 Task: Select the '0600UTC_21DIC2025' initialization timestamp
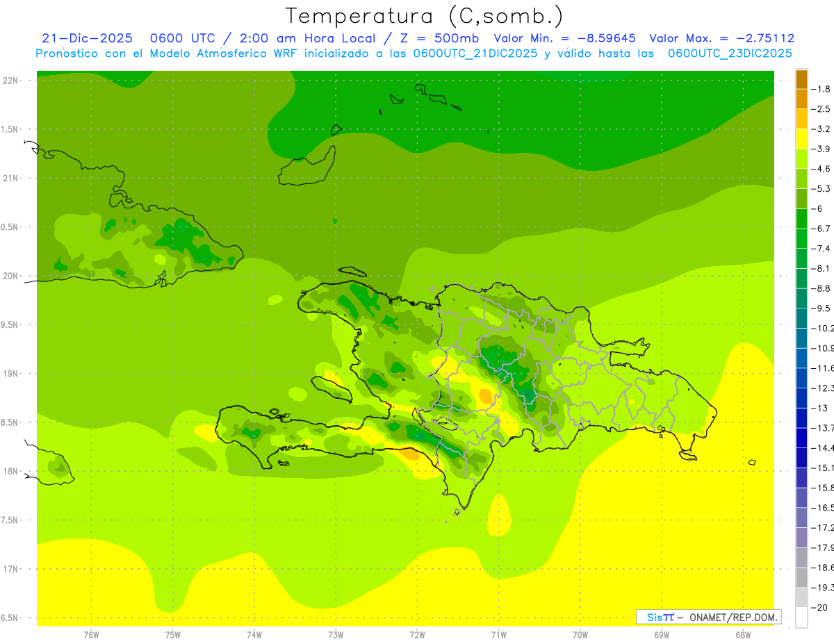pyautogui.click(x=475, y=53)
